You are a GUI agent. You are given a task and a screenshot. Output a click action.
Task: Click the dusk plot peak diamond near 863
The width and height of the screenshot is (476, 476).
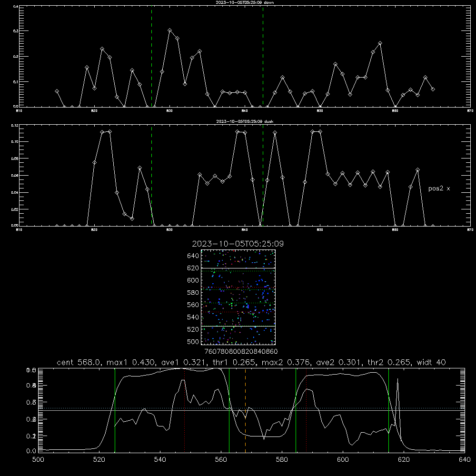pyautogui.click(x=418, y=170)
